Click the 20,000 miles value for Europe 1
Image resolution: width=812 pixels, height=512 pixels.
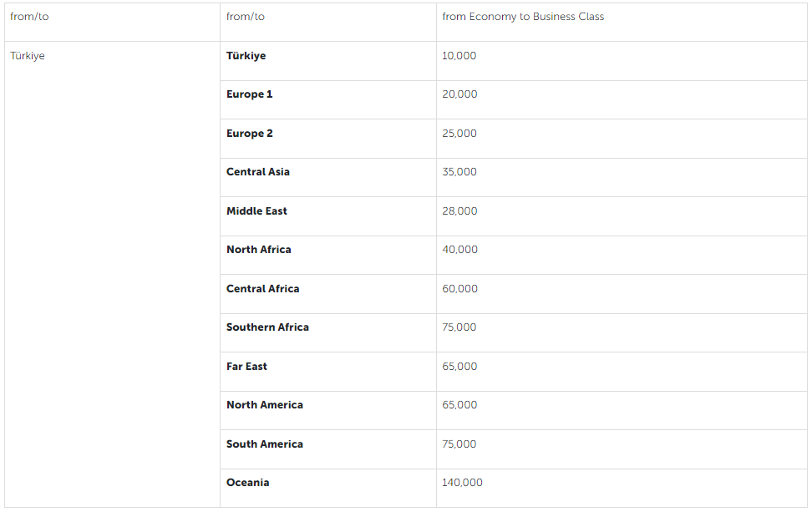click(x=459, y=94)
